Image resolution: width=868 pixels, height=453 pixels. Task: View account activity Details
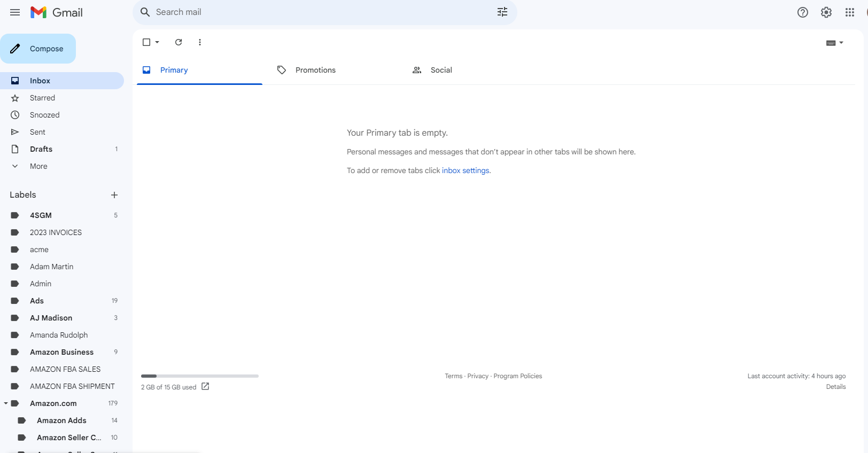tap(836, 387)
